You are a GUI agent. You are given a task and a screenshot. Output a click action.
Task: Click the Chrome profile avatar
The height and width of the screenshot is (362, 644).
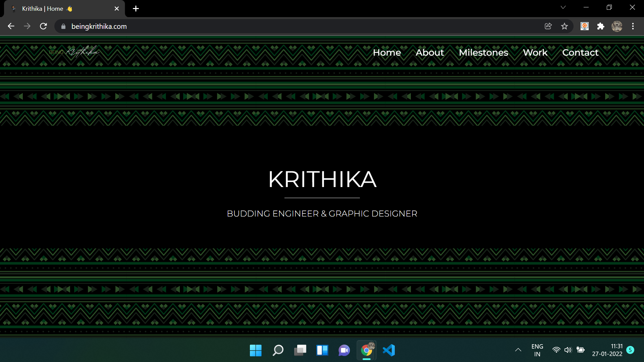[x=617, y=26]
